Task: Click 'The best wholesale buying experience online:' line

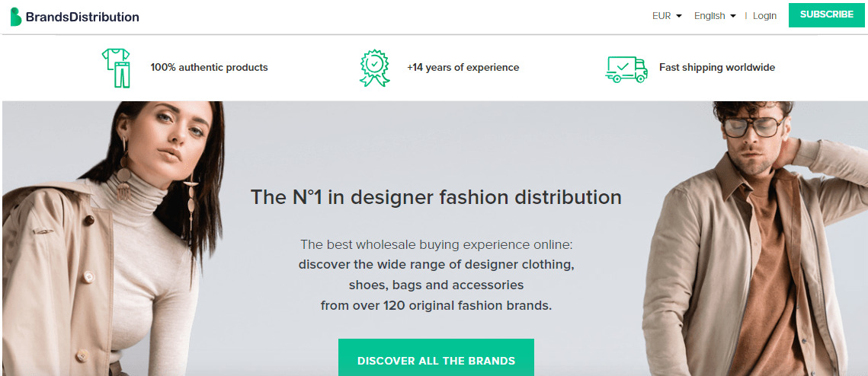Action: pos(436,244)
